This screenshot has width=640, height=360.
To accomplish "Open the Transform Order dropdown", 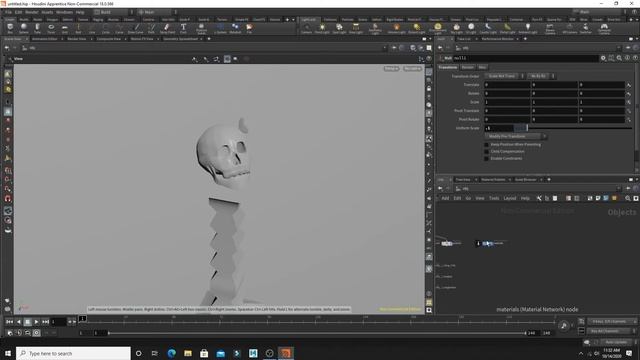I will tap(505, 76).
